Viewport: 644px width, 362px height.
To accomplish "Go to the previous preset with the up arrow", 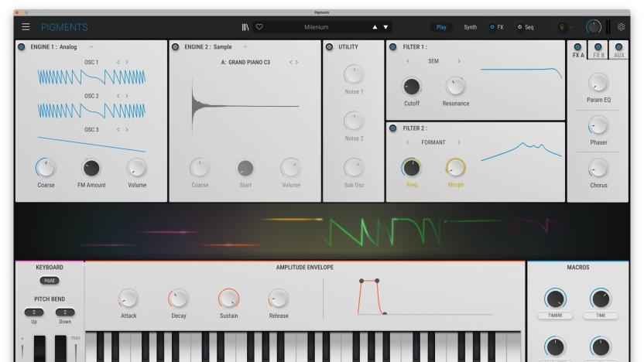I will 375,27.
